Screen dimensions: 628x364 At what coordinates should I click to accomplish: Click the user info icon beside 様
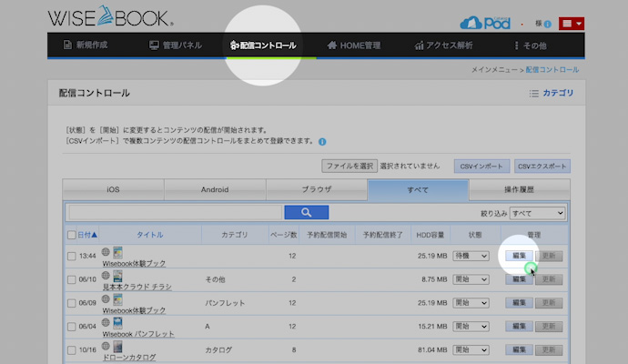pyautogui.click(x=548, y=24)
